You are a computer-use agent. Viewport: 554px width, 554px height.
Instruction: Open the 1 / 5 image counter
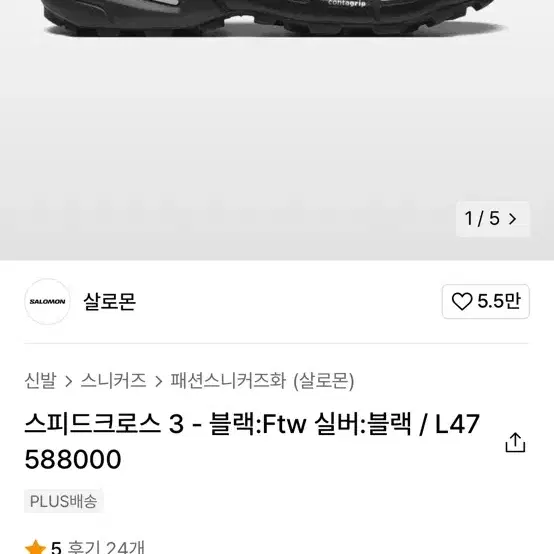493,219
